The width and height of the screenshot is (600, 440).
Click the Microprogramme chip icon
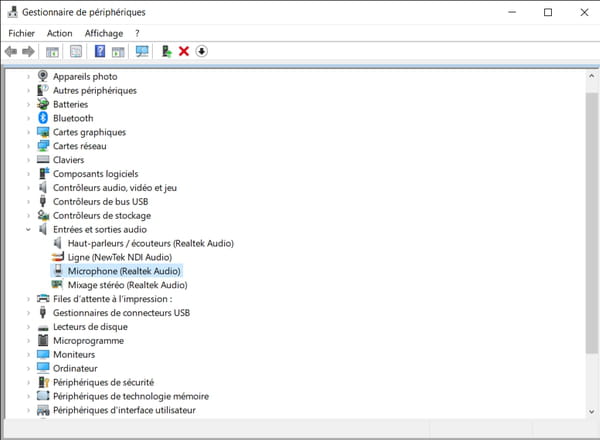click(43, 340)
